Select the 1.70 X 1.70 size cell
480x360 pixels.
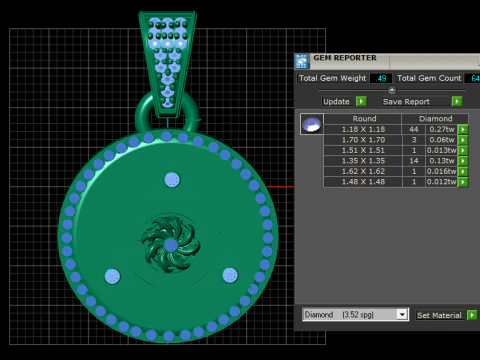coord(363,140)
